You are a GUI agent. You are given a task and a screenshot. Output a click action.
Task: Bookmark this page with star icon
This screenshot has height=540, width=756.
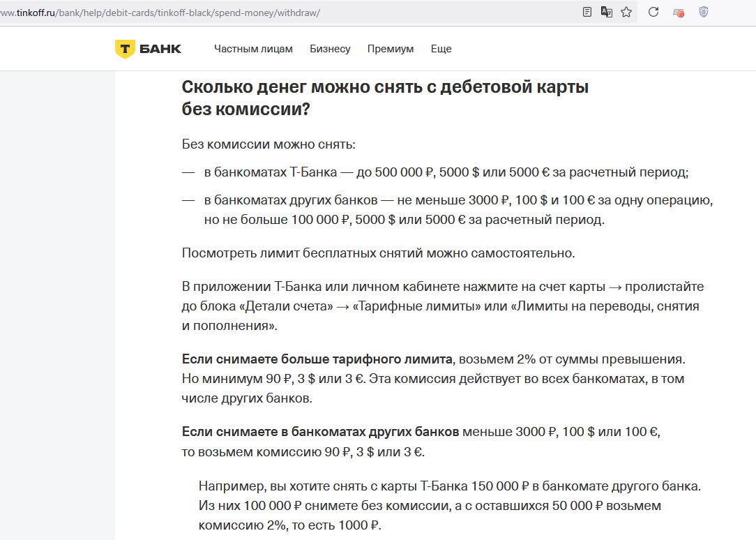point(626,12)
